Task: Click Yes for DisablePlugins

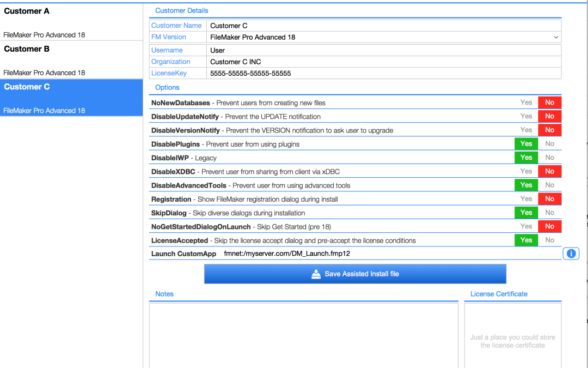Action: pyautogui.click(x=526, y=144)
